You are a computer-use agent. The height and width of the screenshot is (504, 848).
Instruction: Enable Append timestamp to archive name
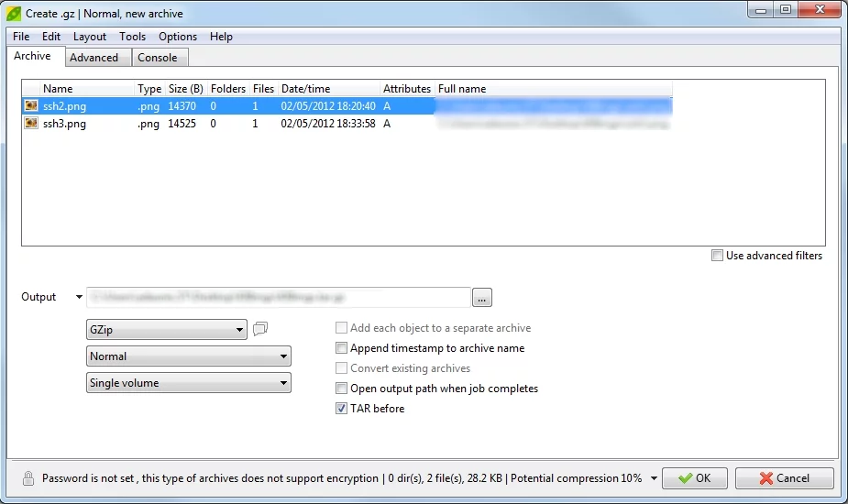tap(341, 347)
